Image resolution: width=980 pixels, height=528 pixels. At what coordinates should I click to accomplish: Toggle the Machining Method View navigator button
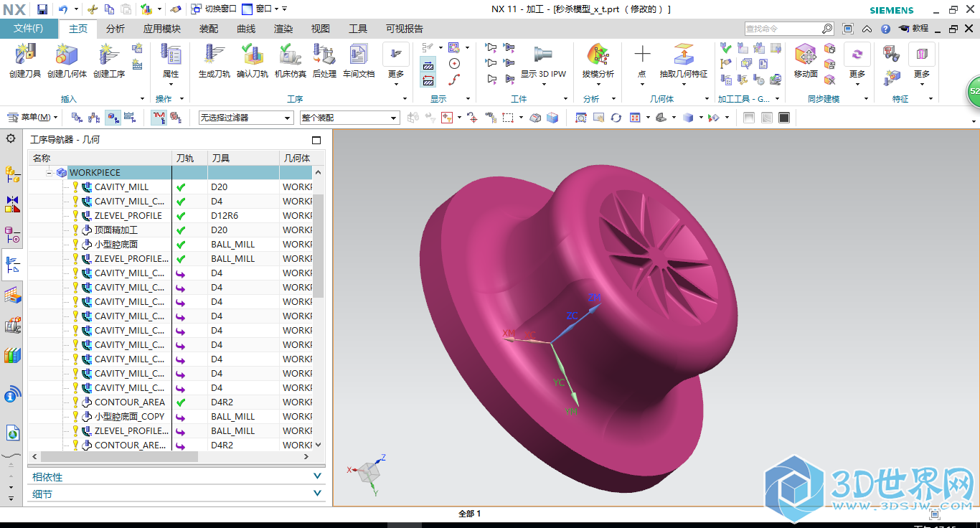(x=130, y=117)
